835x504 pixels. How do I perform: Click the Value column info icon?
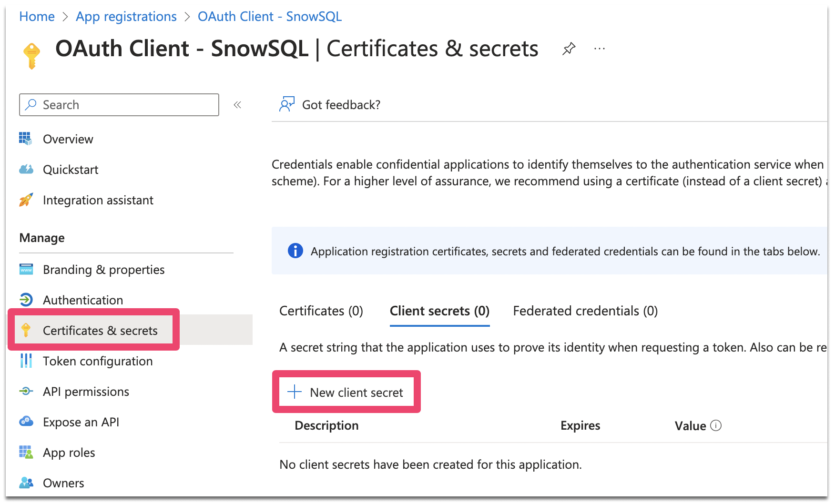(716, 425)
